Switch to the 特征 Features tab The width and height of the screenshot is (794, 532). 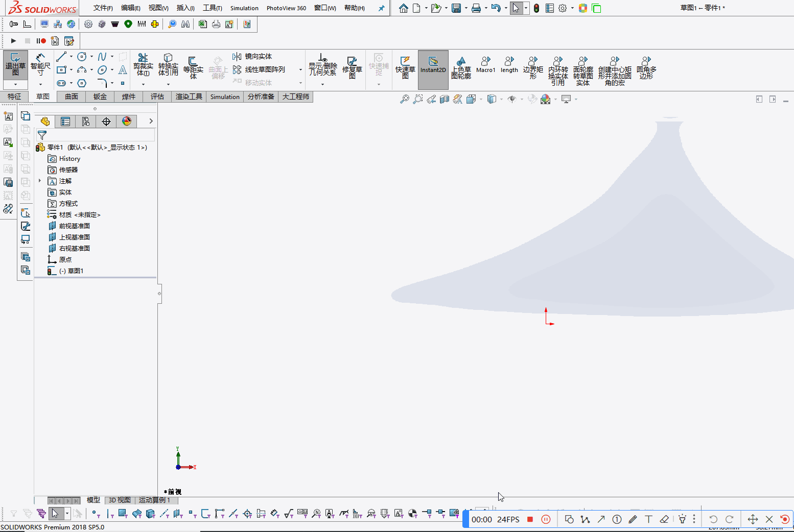14,96
